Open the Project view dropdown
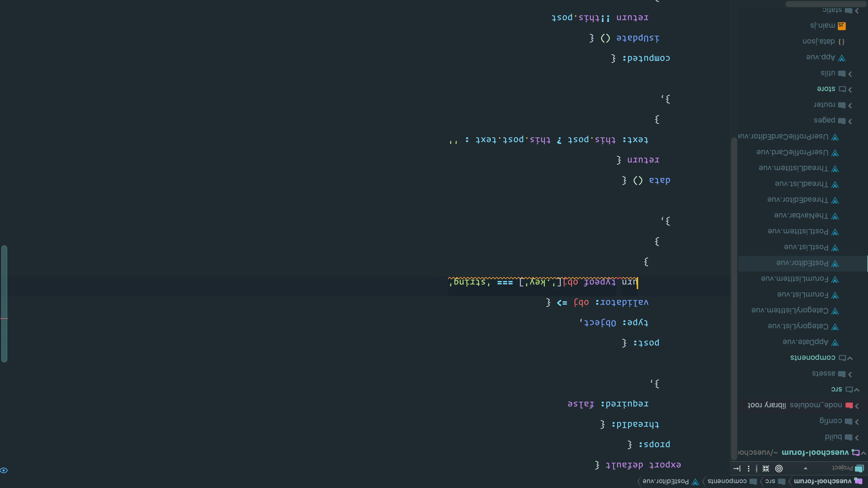The width and height of the screenshot is (868, 488). (x=806, y=468)
